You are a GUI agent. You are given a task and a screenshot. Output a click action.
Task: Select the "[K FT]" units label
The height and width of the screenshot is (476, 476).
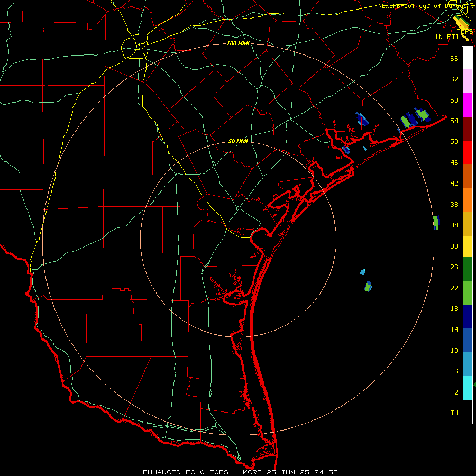pyautogui.click(x=447, y=36)
